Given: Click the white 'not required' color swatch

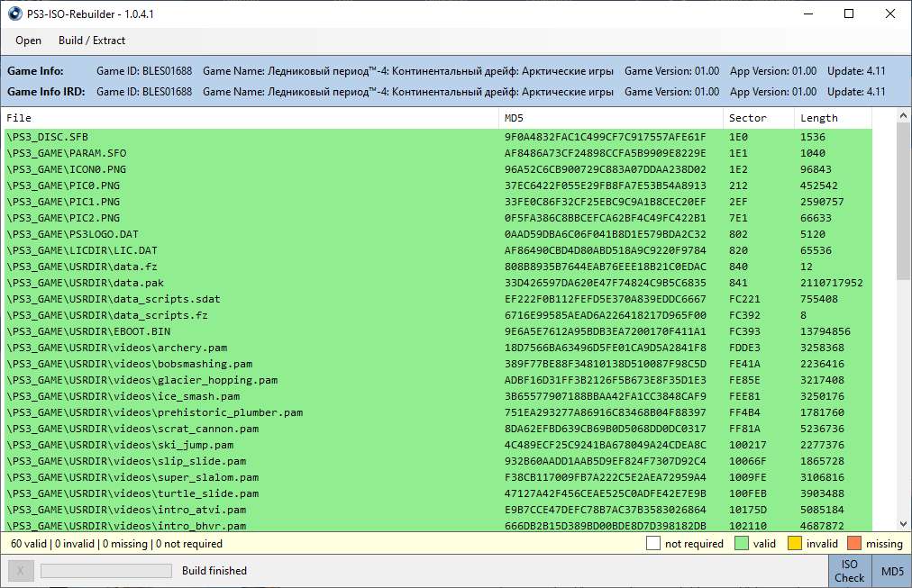Looking at the screenshot, I should 653,544.
